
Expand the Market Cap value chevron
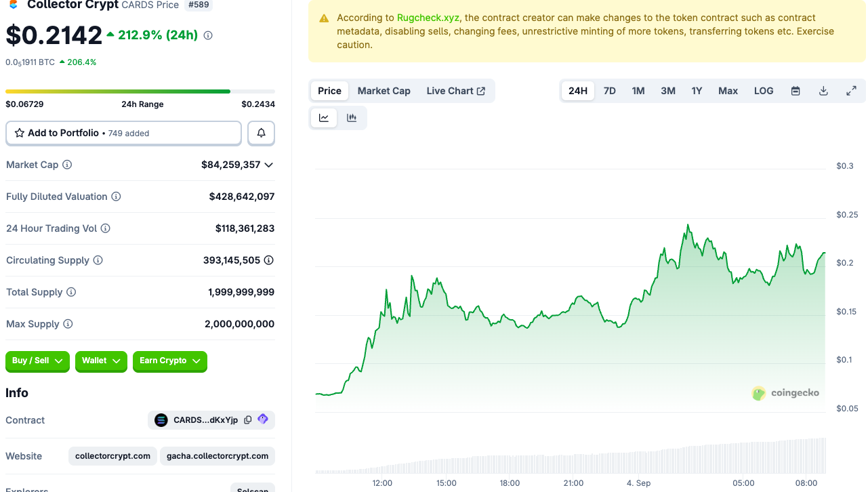(x=269, y=165)
